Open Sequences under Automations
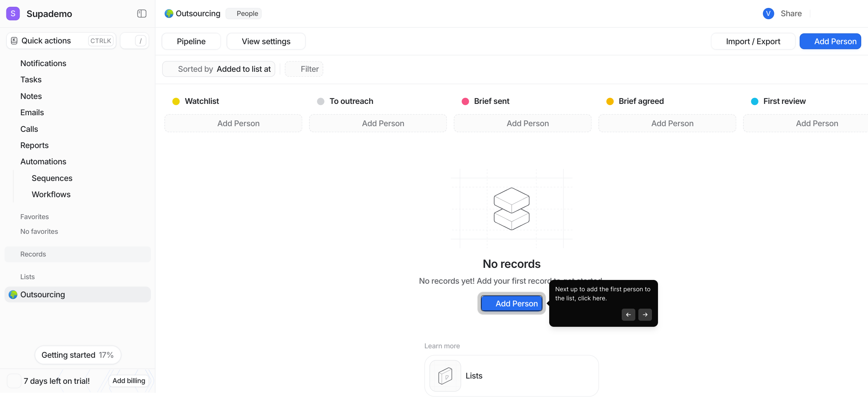The image size is (868, 408). click(52, 178)
